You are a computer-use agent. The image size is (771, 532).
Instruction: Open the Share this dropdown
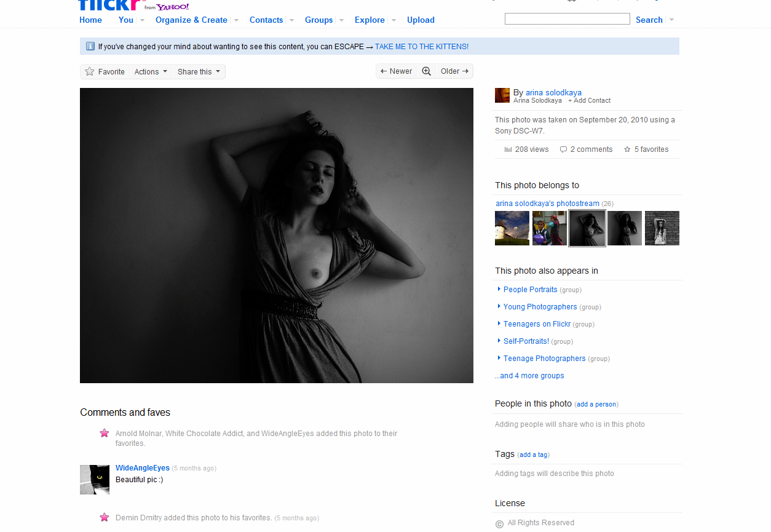[x=199, y=71]
